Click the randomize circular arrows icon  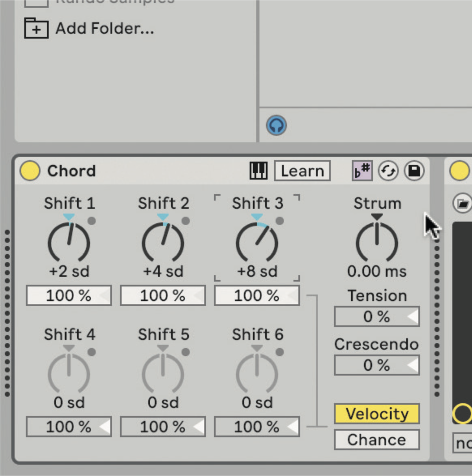click(389, 171)
